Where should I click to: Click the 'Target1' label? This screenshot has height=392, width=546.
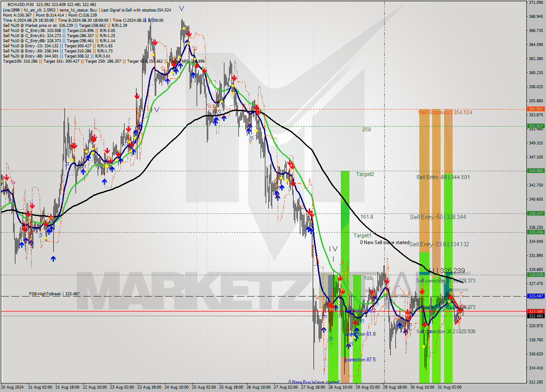tap(362, 236)
